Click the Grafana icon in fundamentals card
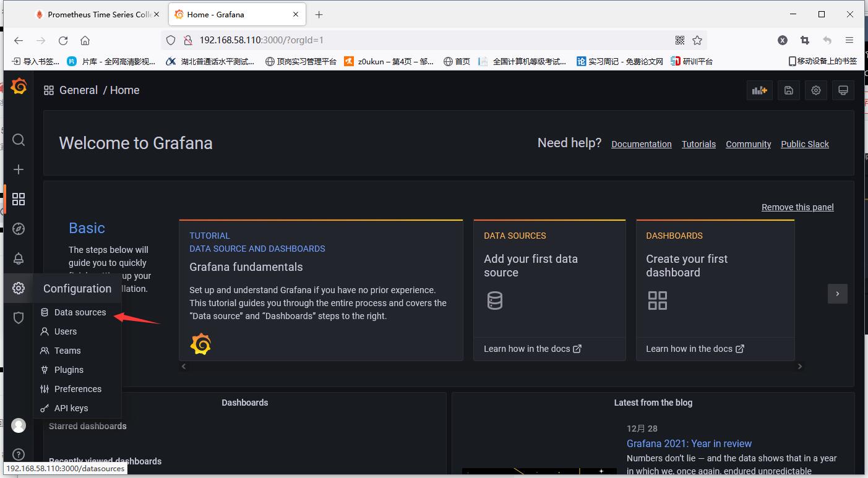 point(200,344)
